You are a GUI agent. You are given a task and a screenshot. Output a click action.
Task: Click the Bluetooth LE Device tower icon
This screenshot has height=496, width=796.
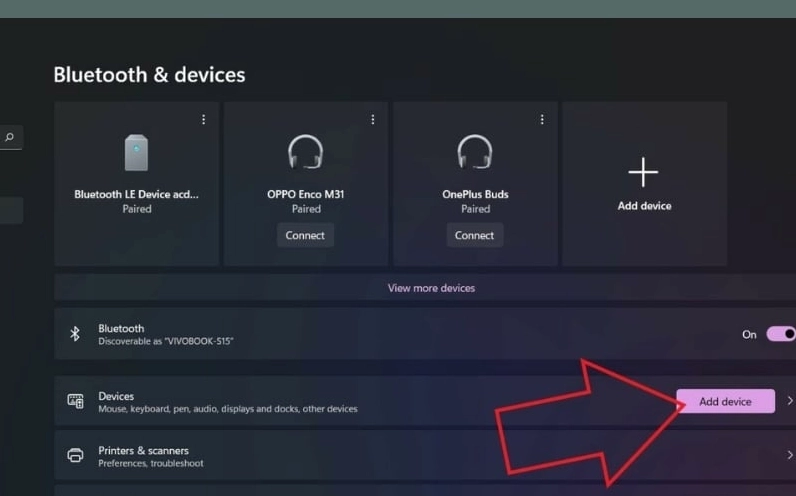(x=137, y=152)
